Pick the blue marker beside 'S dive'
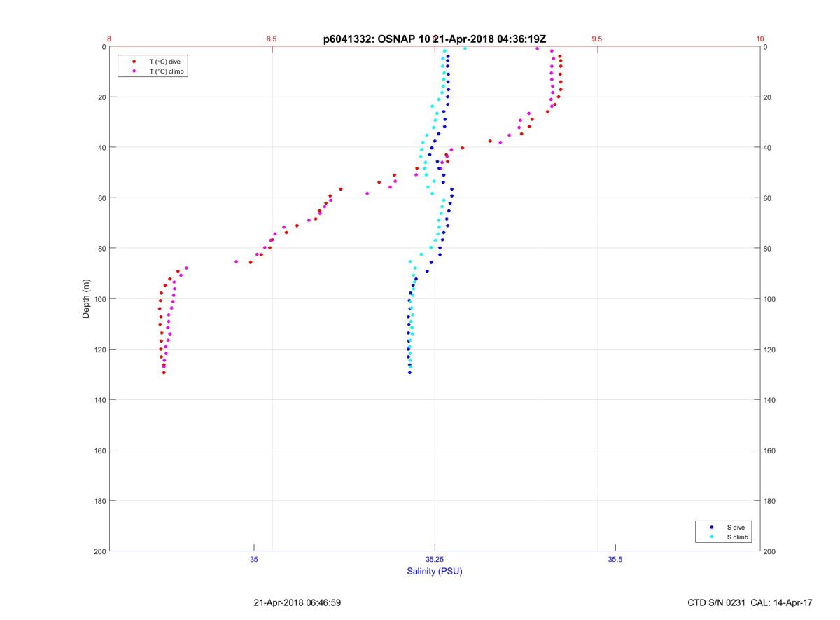Image resolution: width=840 pixels, height=620 pixels. (x=712, y=527)
